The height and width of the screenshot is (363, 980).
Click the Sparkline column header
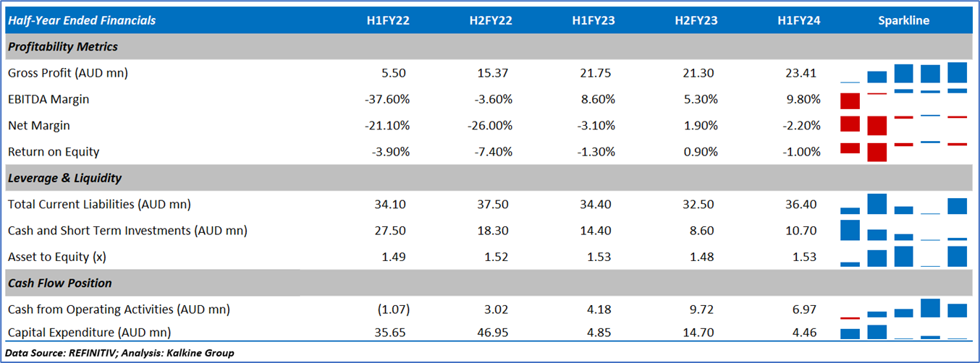(903, 21)
